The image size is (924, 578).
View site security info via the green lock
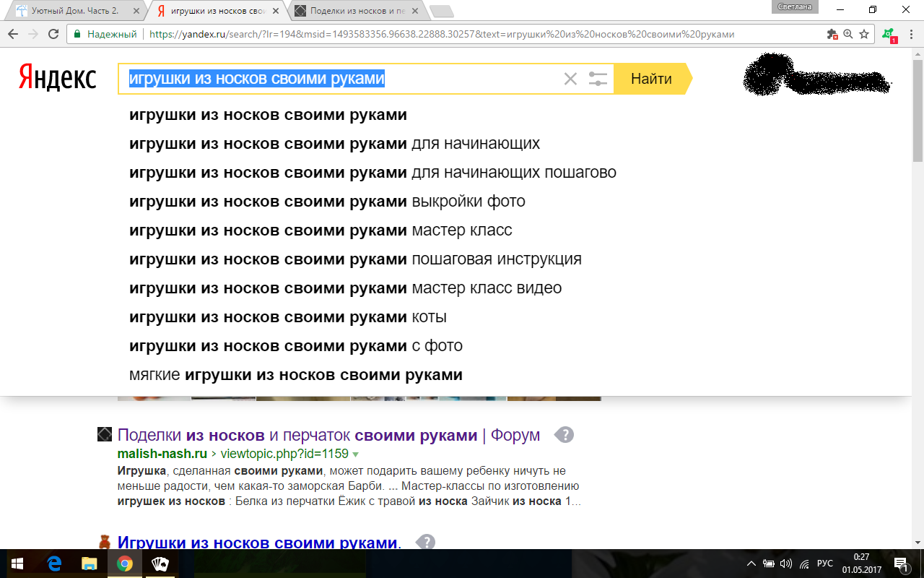(77, 34)
